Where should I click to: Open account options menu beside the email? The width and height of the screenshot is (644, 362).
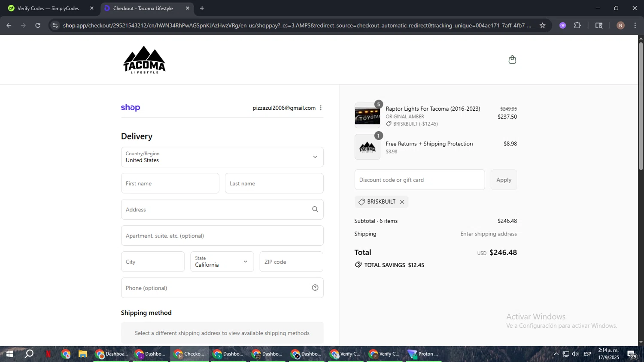321,108
